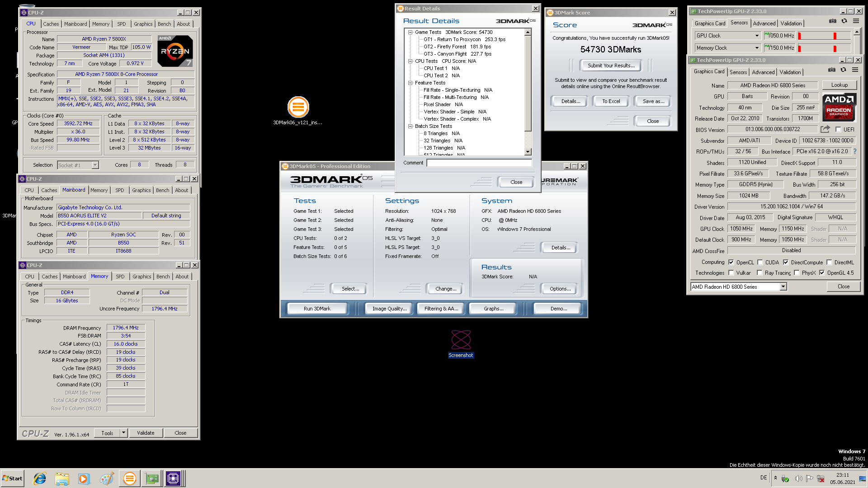Switch to GPU-Z taskbar button
Viewport: 868px width, 488px height.
152,479
